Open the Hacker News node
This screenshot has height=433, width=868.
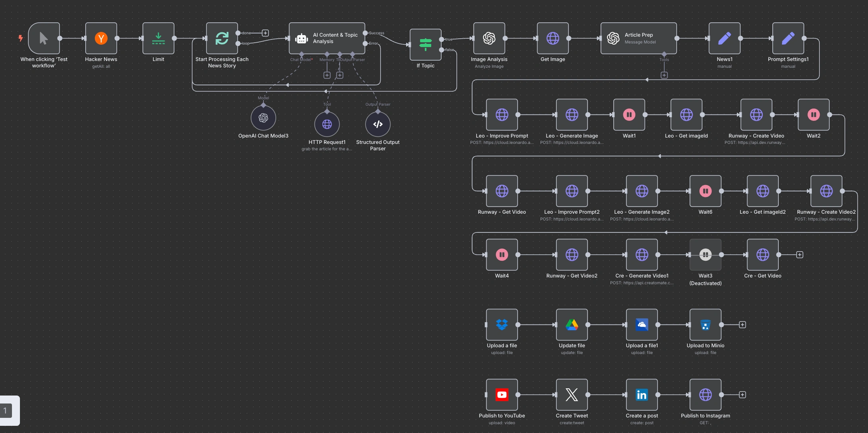(101, 38)
